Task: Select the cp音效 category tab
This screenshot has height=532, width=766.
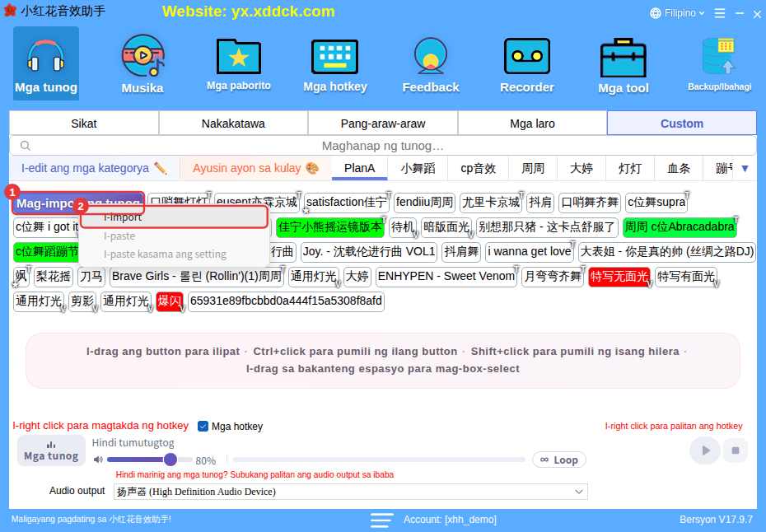Action: click(478, 169)
